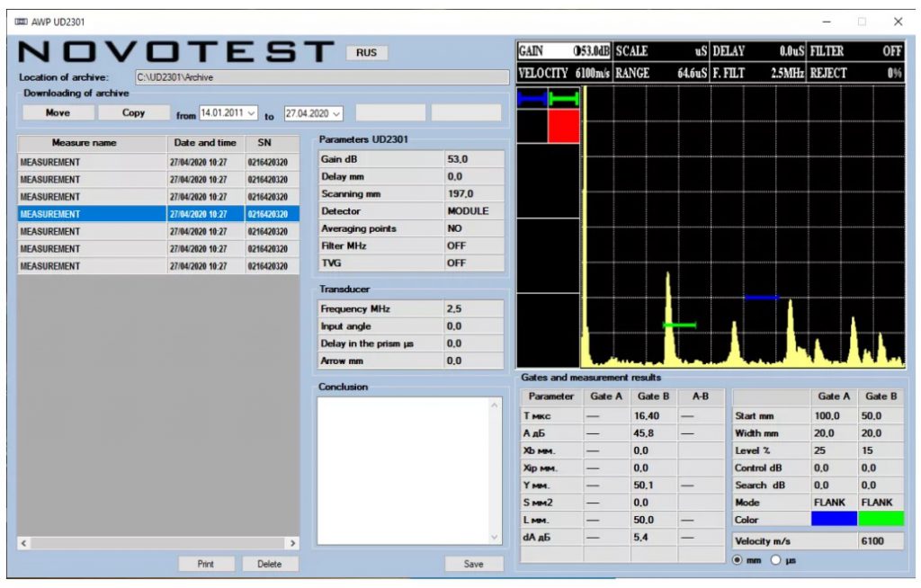Click Gate A Level % value 25
The image size is (921, 588).
[834, 450]
